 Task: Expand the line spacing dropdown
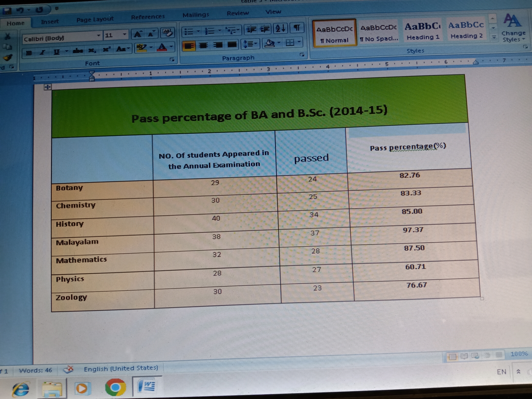click(256, 43)
